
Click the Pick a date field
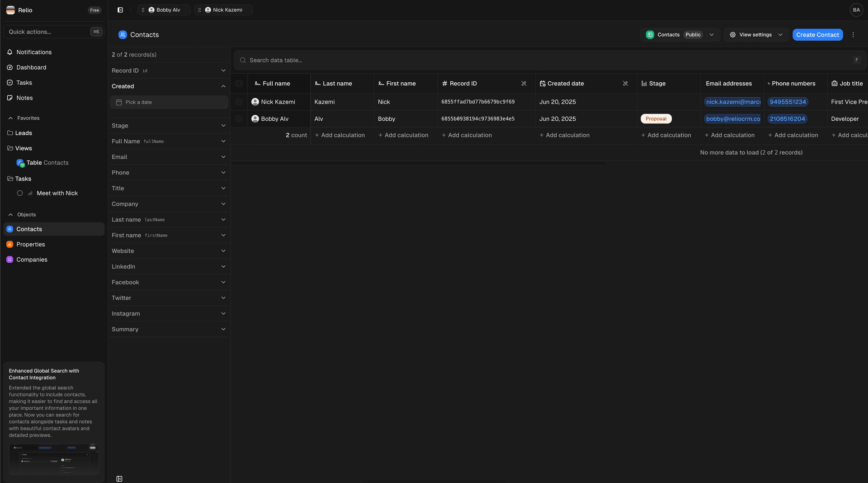pyautogui.click(x=169, y=102)
